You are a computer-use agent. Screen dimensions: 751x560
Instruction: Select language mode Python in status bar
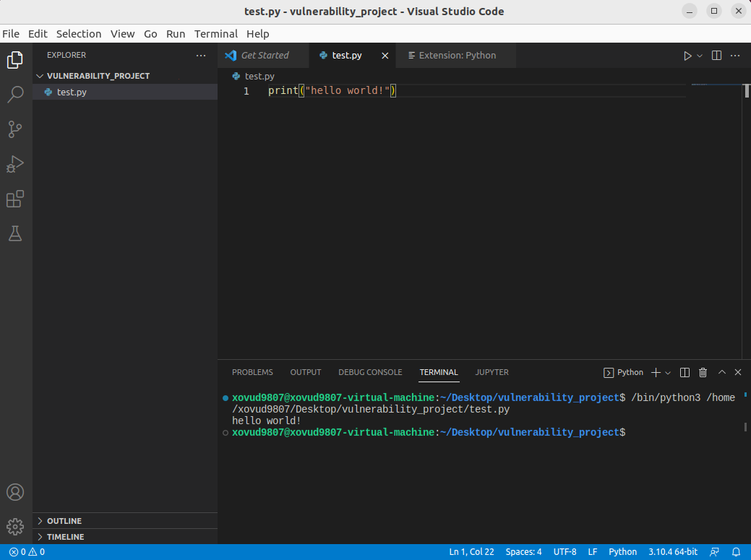(622, 552)
